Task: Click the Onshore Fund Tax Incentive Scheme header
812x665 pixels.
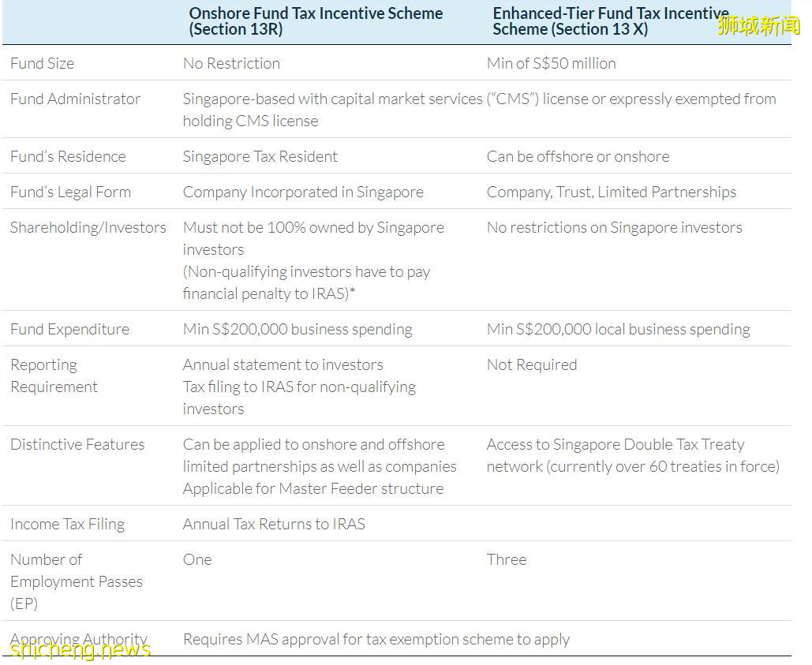Action: pos(316,21)
